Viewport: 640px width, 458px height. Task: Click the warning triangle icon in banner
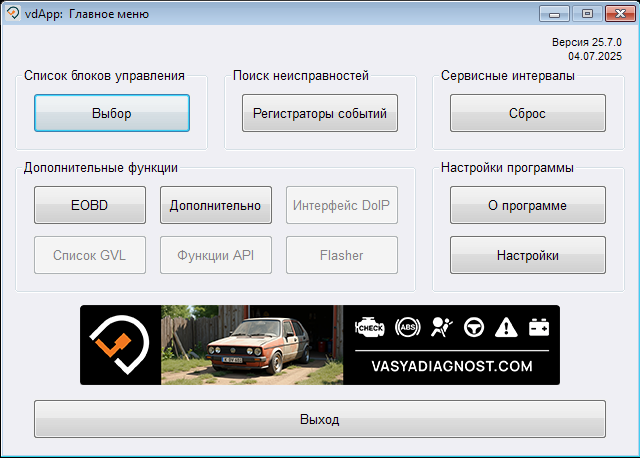(x=506, y=327)
